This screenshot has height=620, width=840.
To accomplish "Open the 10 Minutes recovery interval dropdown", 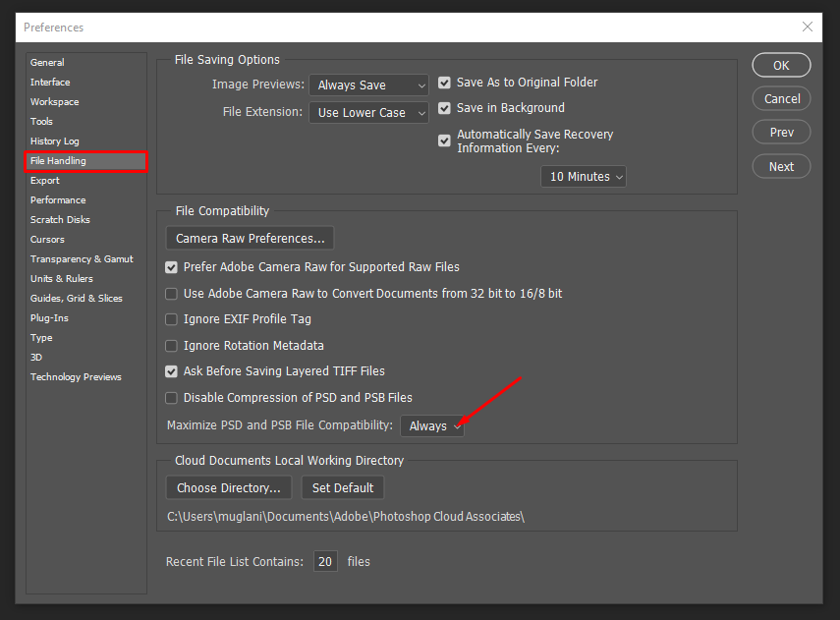I will (x=584, y=177).
